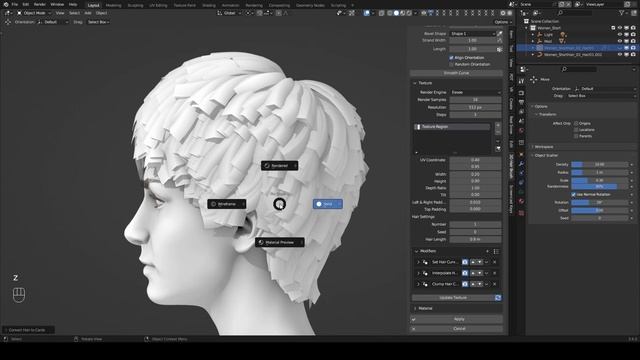Click the outliner filter funnel icon

(x=622, y=13)
